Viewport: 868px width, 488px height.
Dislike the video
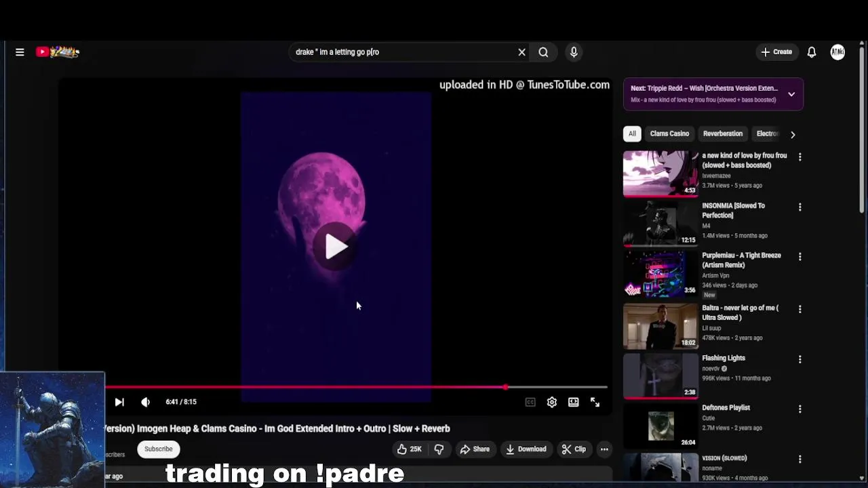click(x=439, y=449)
